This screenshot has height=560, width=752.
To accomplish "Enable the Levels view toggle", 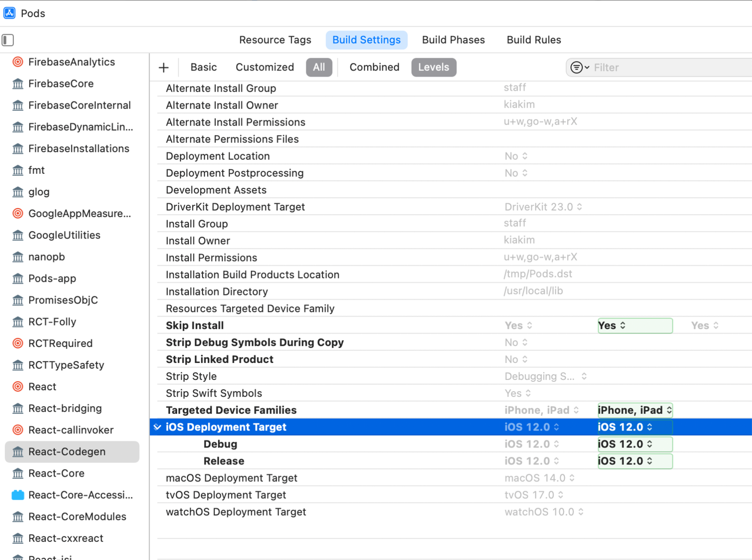I will pos(434,67).
